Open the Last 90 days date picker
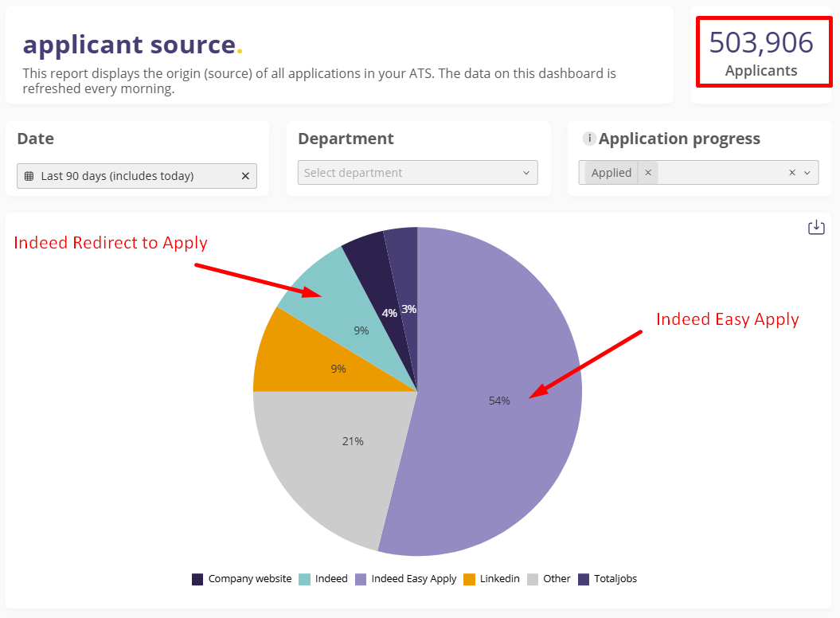The image size is (840, 618). (x=137, y=176)
